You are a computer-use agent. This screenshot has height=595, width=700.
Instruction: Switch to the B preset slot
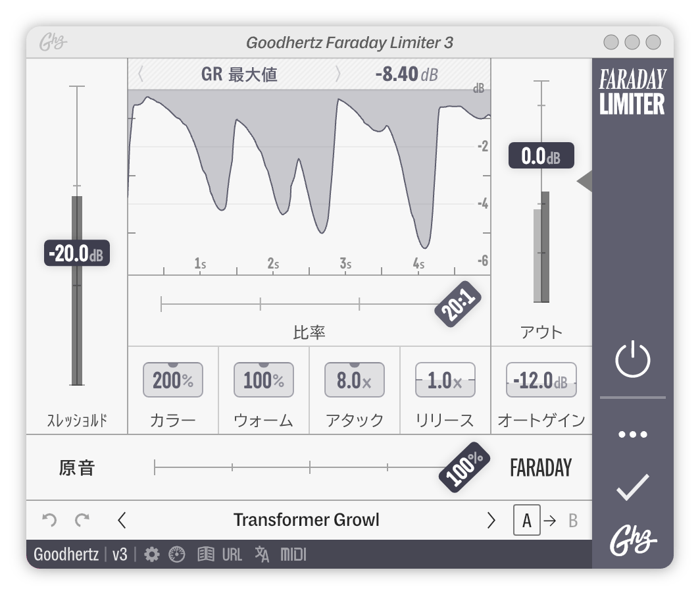click(x=573, y=521)
